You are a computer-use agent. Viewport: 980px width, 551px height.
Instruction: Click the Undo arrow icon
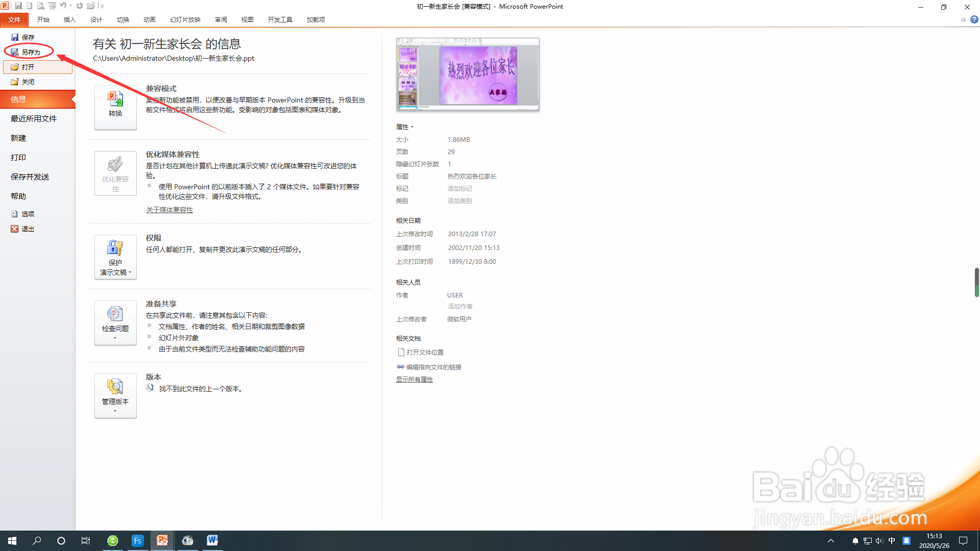click(x=63, y=6)
